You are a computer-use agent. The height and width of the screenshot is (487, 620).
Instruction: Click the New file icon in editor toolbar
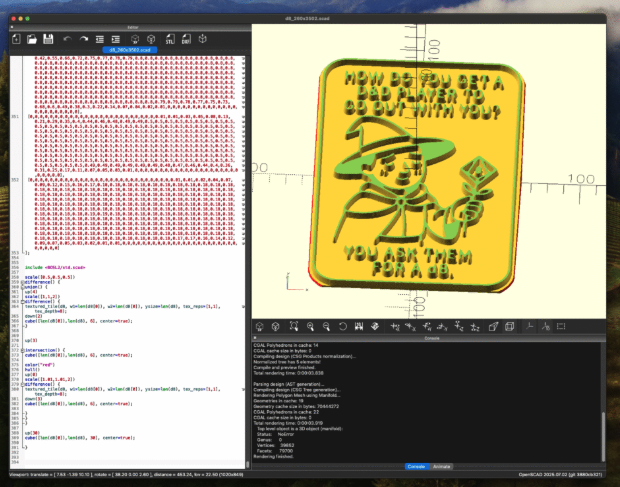coord(15,38)
